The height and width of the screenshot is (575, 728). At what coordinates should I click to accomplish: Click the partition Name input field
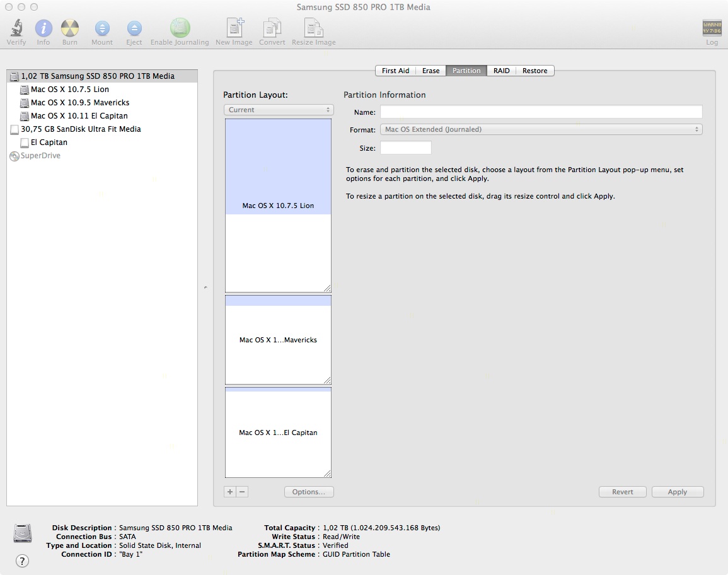541,112
